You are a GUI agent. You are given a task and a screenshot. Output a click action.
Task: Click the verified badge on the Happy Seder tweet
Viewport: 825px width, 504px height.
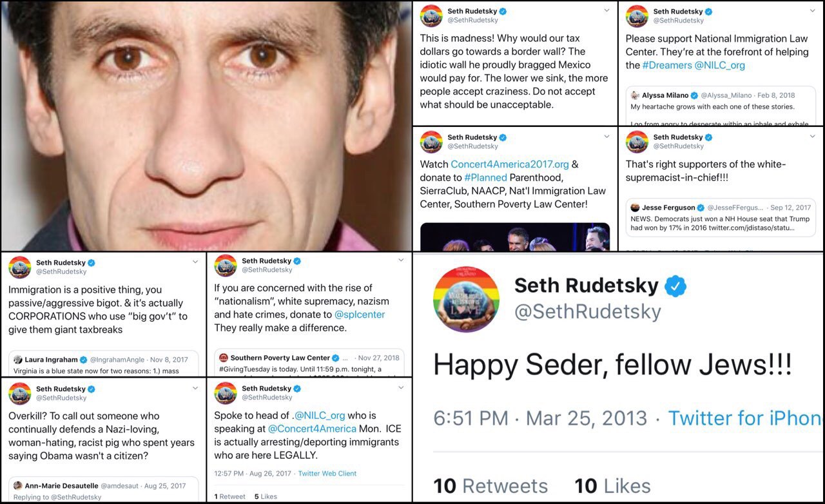click(675, 286)
